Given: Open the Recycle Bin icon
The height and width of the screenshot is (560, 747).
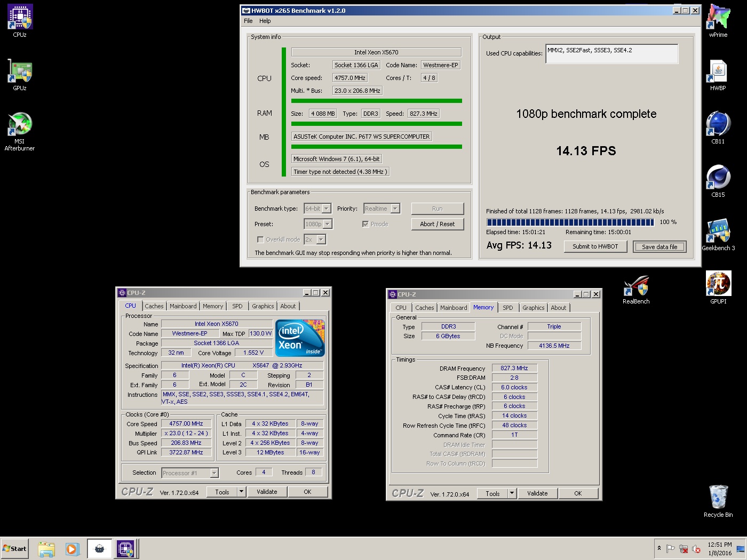Looking at the screenshot, I should pyautogui.click(x=718, y=501).
